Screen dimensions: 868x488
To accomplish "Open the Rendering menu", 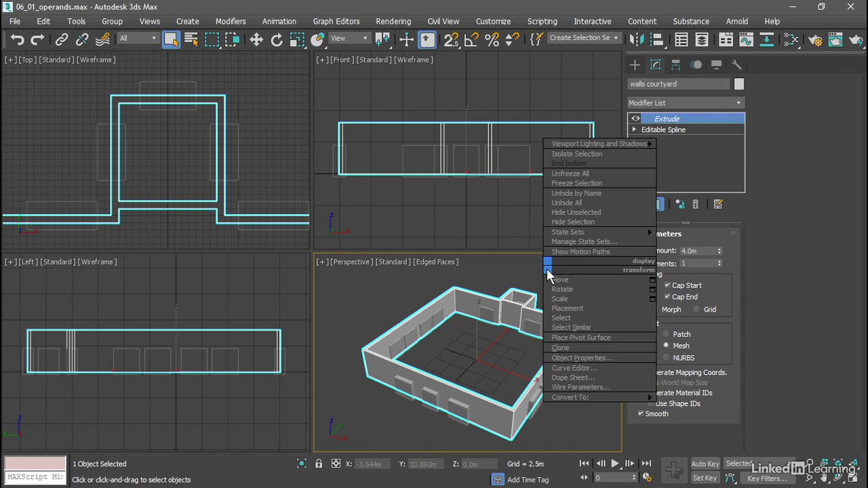I will click(x=393, y=21).
